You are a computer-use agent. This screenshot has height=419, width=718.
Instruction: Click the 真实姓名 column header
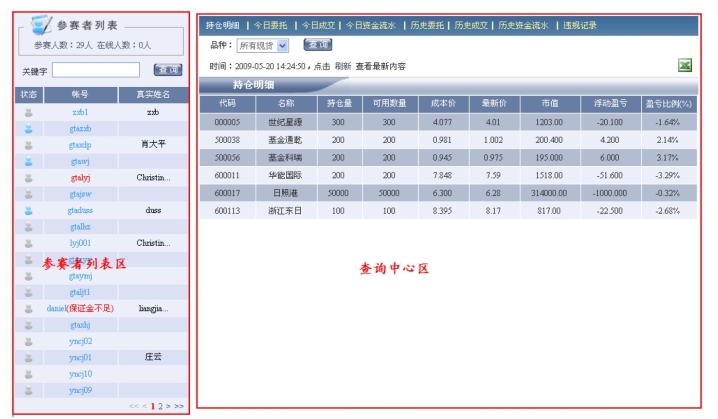(x=153, y=95)
